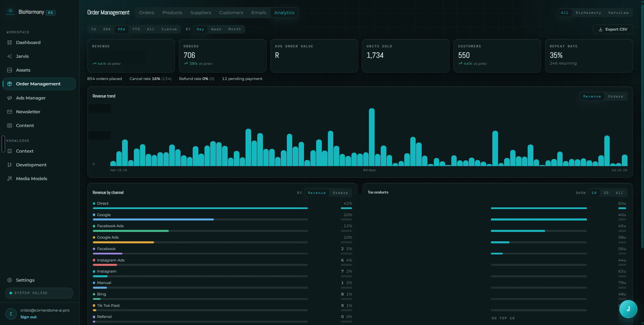Screen dimensions: 644x325
Task: Open Newsletter from the sidebar
Action: (39, 112)
